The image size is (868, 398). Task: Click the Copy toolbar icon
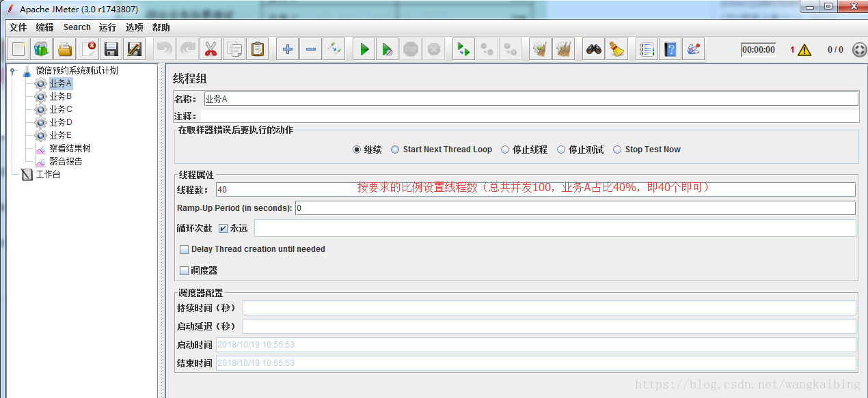pyautogui.click(x=234, y=49)
